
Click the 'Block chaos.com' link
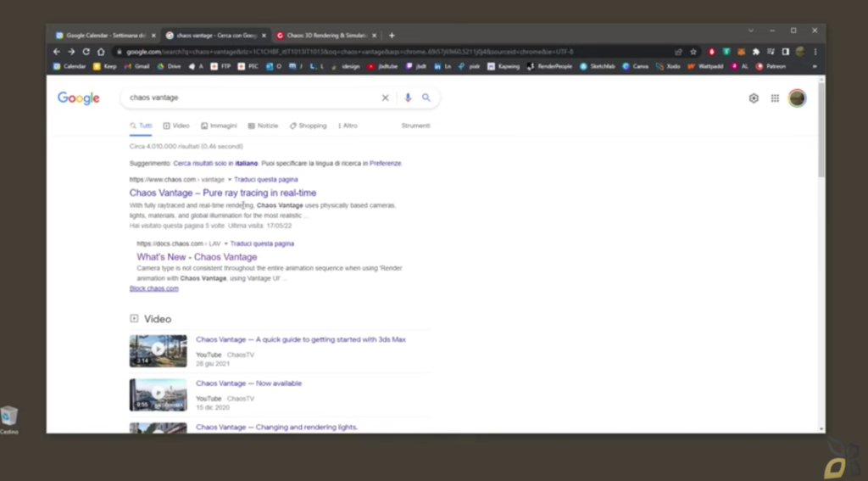click(154, 288)
